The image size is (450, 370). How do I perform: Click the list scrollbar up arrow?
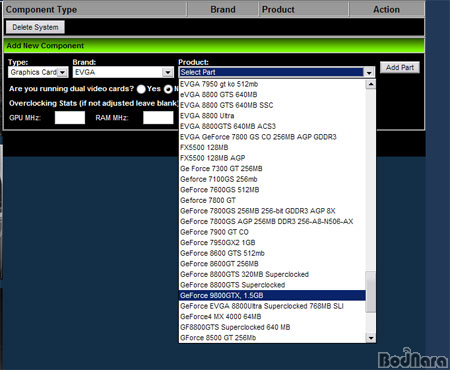click(x=371, y=84)
